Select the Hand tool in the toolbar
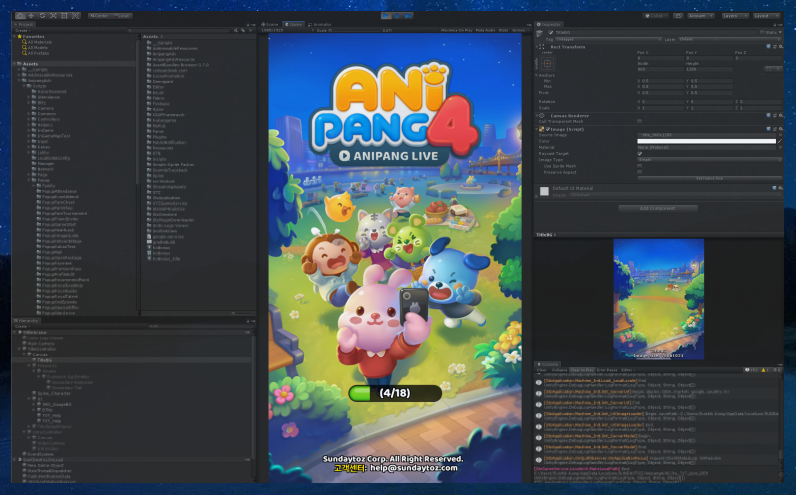Viewport: 796px width, 495px height. [20, 16]
